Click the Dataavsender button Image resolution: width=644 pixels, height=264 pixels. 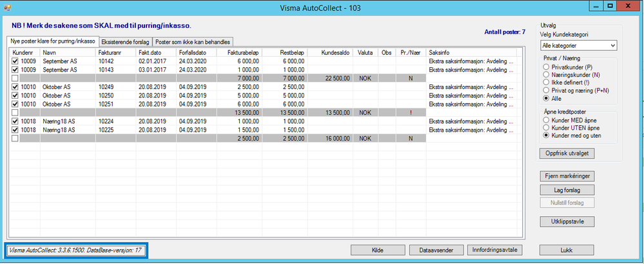coord(436,250)
